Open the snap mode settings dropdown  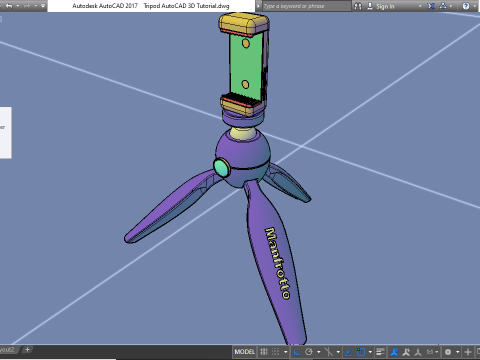(286, 352)
